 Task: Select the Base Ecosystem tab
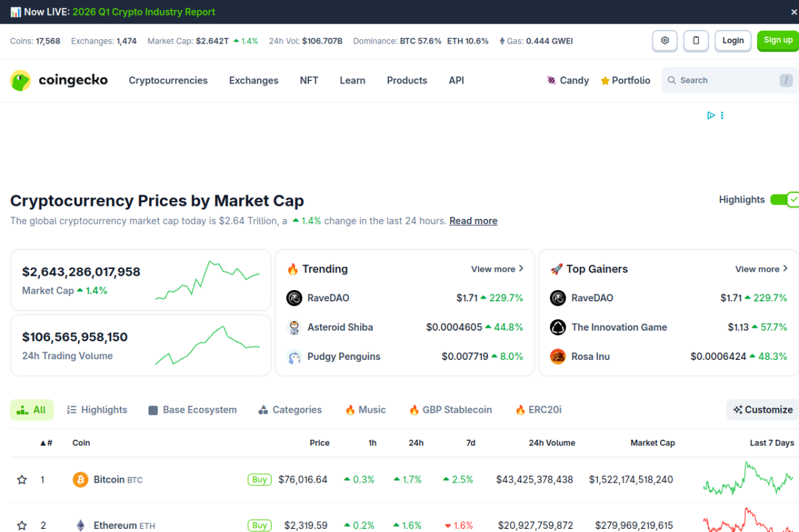click(x=192, y=410)
